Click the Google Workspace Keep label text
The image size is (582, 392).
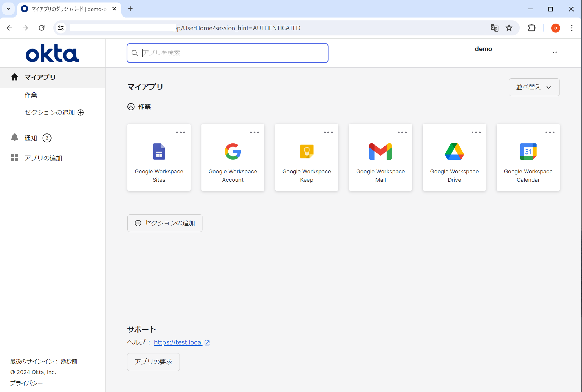click(307, 175)
